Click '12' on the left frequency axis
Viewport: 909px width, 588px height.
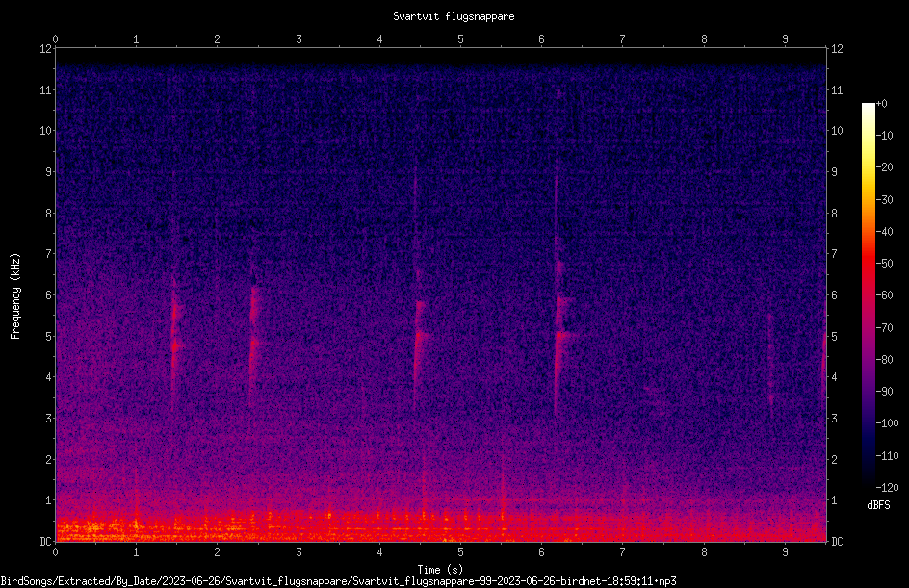point(45,49)
